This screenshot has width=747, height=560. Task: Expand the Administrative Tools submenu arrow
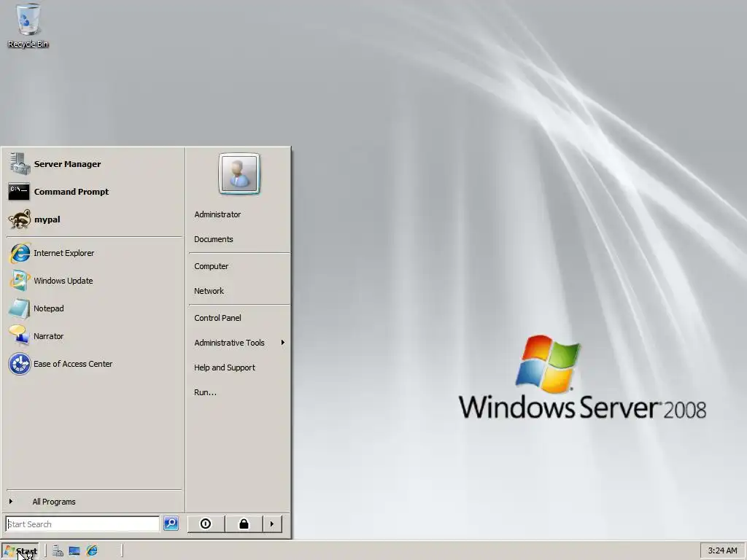tap(283, 343)
